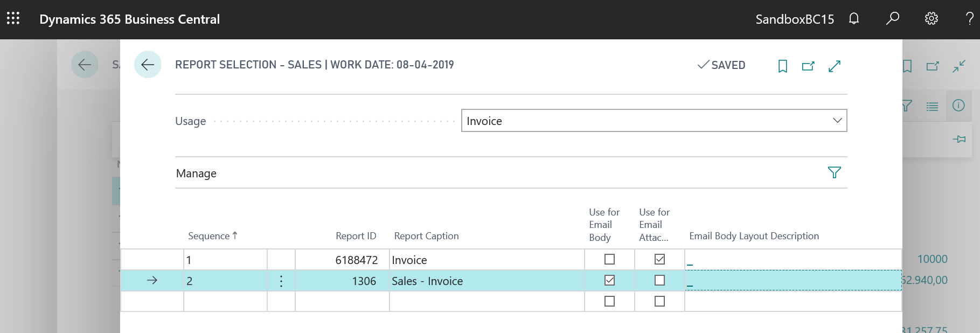The image size is (980, 333).
Task: Edit Sequence cell with value 1
Action: 225,260
